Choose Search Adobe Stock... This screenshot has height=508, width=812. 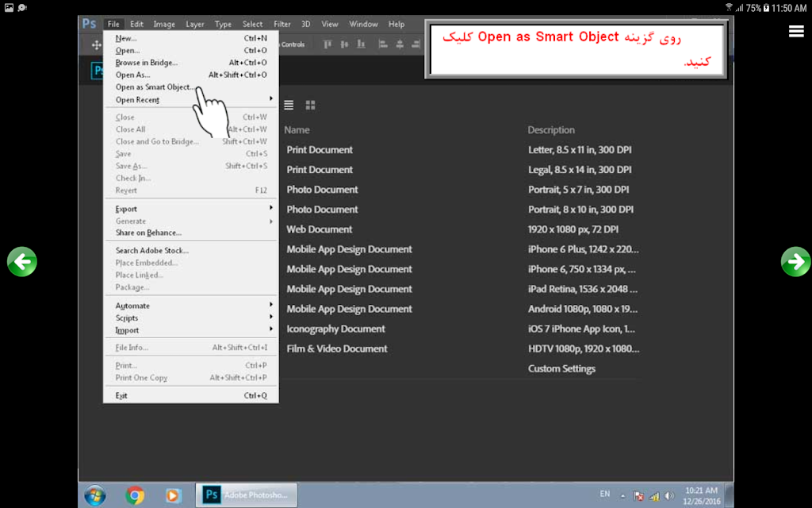191,250
